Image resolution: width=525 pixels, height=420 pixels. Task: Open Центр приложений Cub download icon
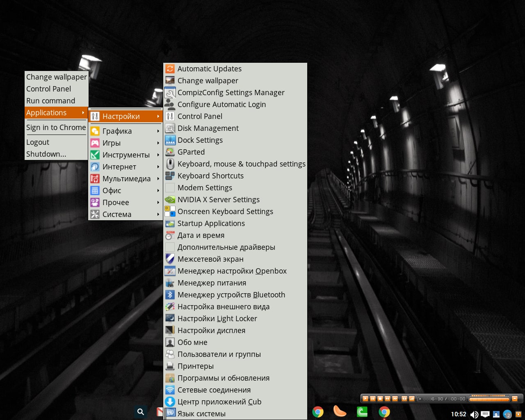[x=170, y=402]
